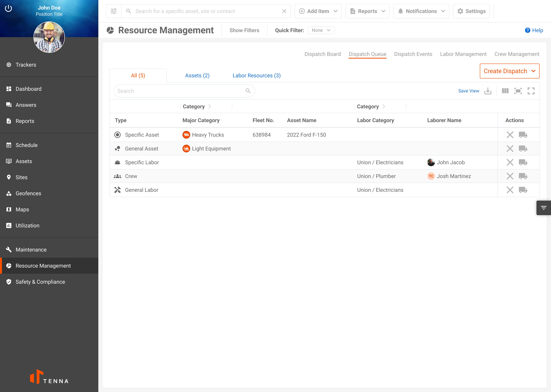Screen dimensions: 551x392
Task: Open Utilization in the sidebar
Action: click(49, 225)
